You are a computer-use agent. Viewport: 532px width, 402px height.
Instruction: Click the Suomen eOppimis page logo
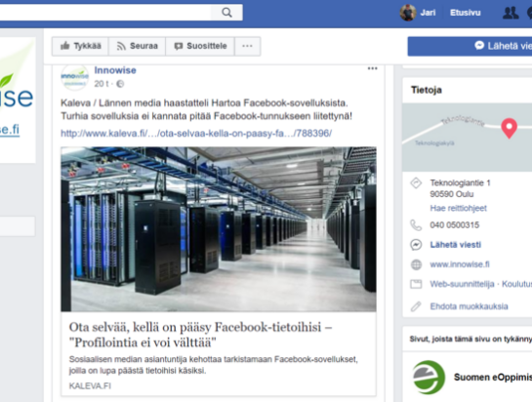[429, 378]
